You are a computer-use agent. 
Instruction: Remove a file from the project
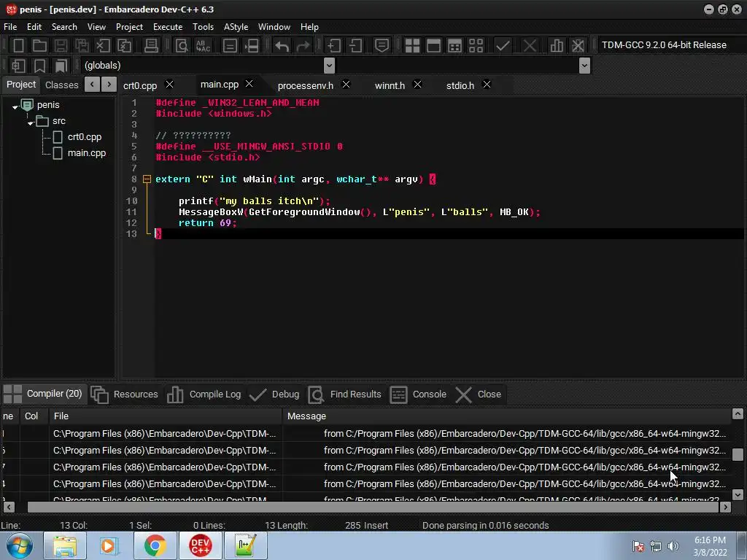tap(355, 46)
